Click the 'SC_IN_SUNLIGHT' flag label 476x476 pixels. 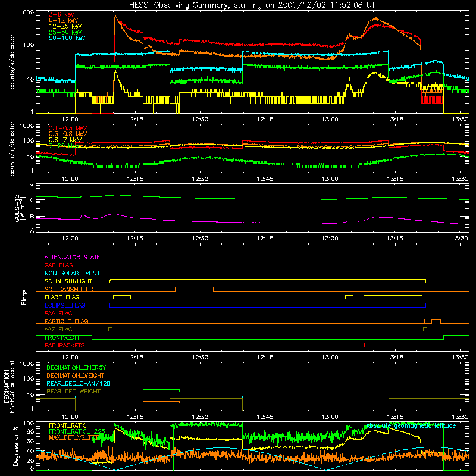[x=68, y=281]
